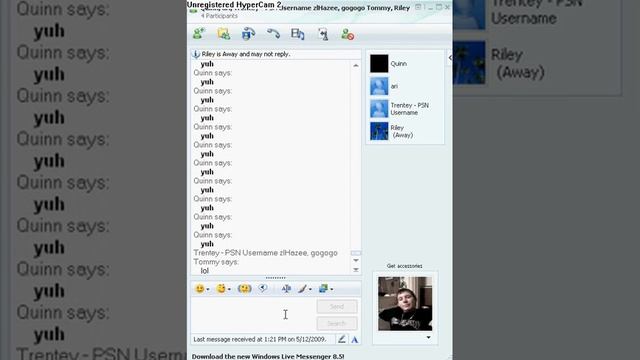The image size is (640, 360).
Task: Select Riley's display picture
Action: (379, 131)
